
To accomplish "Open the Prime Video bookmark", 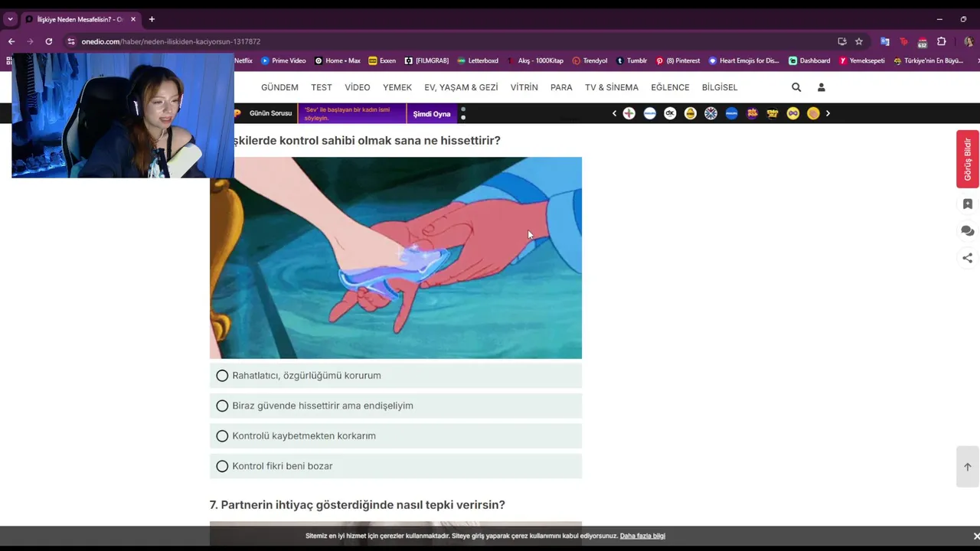I will point(283,60).
